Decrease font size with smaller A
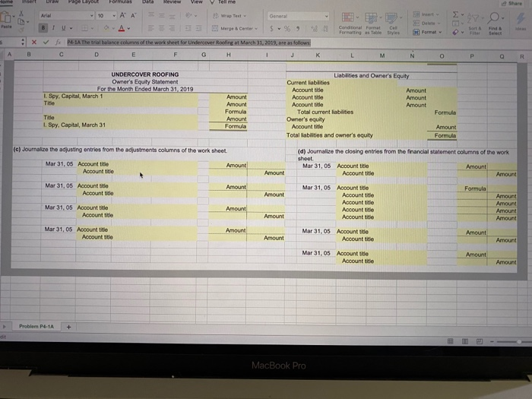 133,15
